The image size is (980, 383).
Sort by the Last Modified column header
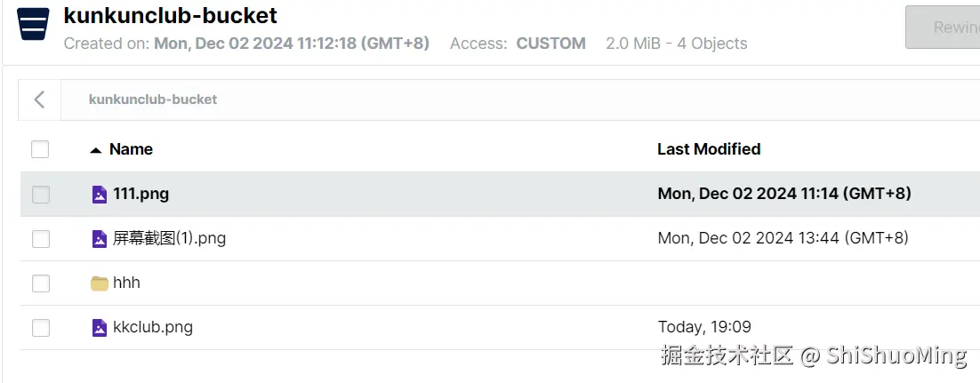[709, 149]
